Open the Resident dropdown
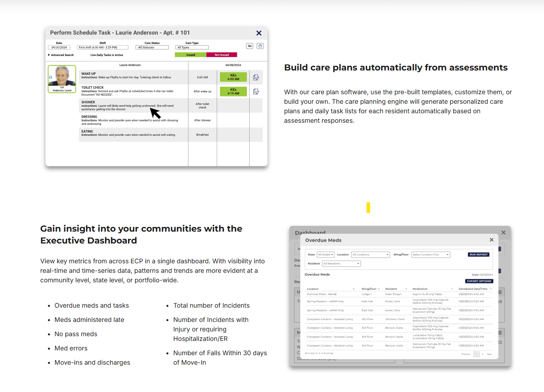544x392 pixels. (341, 263)
